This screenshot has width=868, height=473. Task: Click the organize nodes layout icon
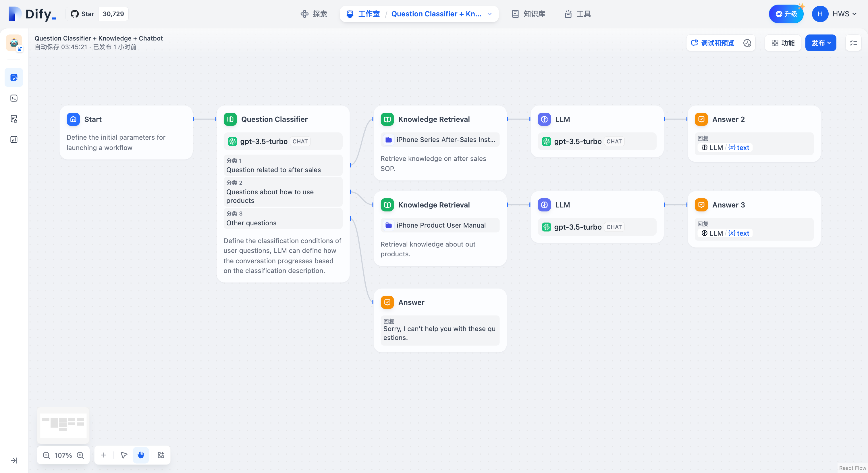(161, 455)
